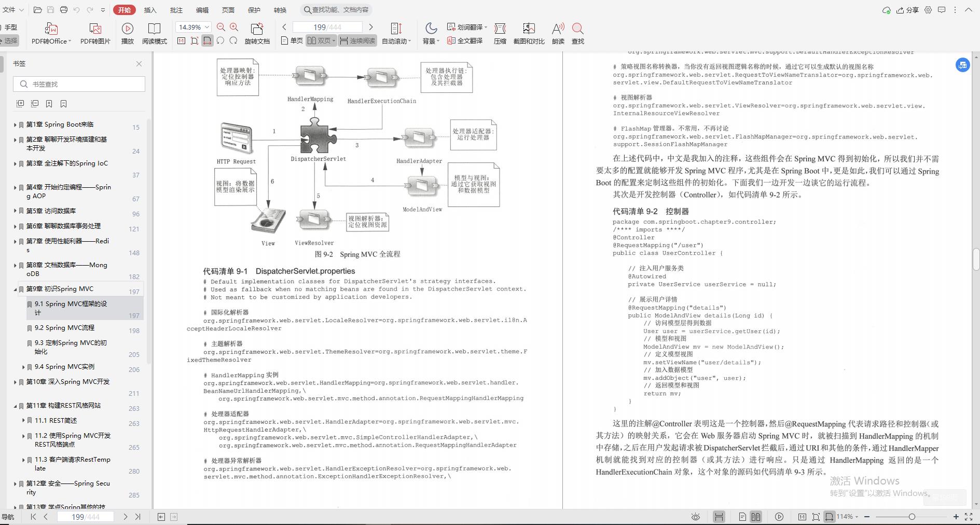Screen dimensions: 980x525
Task: Click the PDF转Office conversion icon
Action: [51, 29]
